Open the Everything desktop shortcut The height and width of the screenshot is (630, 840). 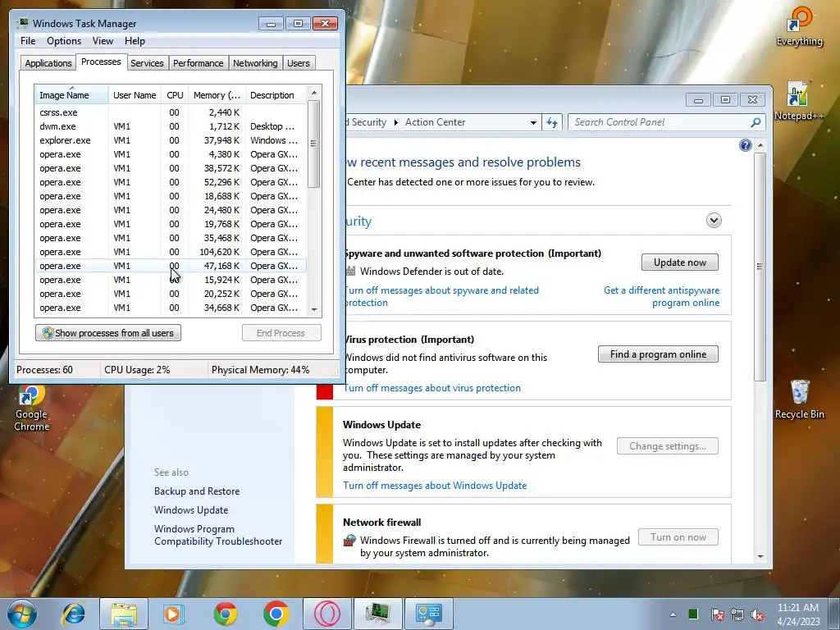[x=799, y=26]
